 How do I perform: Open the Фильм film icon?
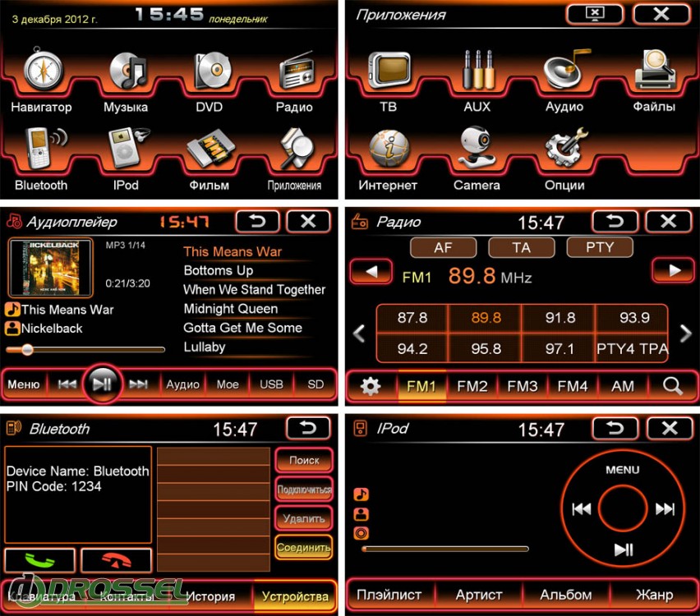pos(210,151)
